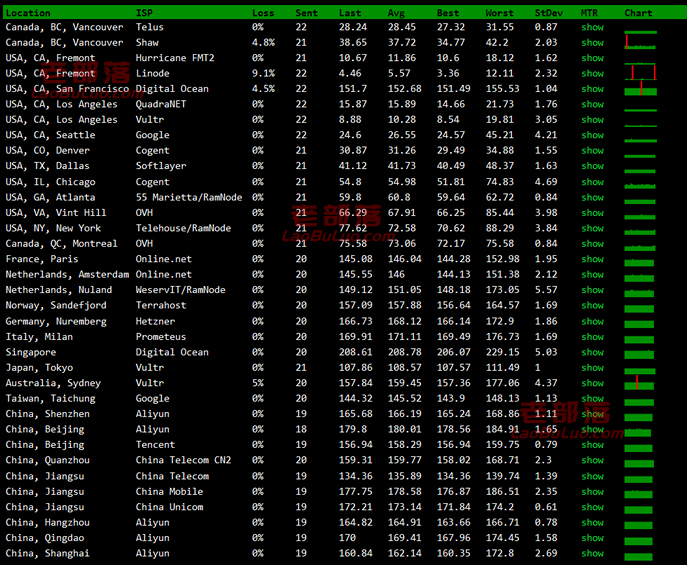Screen dimensions: 687x565
Task: Select the Taiwan, Taichung location cell
Action: [50, 398]
